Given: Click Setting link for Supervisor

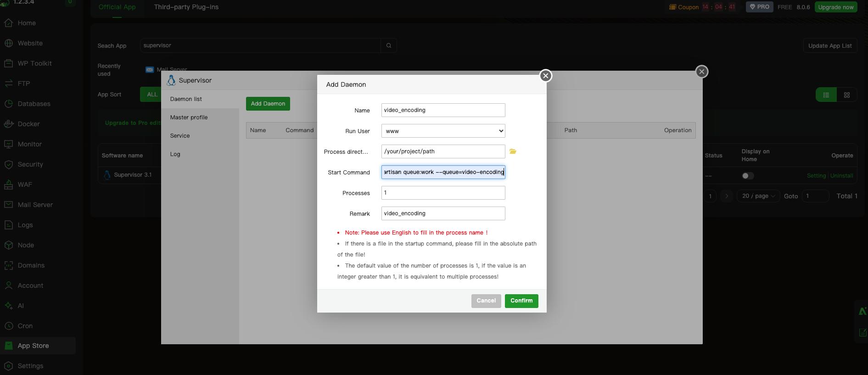Looking at the screenshot, I should click(x=816, y=176).
